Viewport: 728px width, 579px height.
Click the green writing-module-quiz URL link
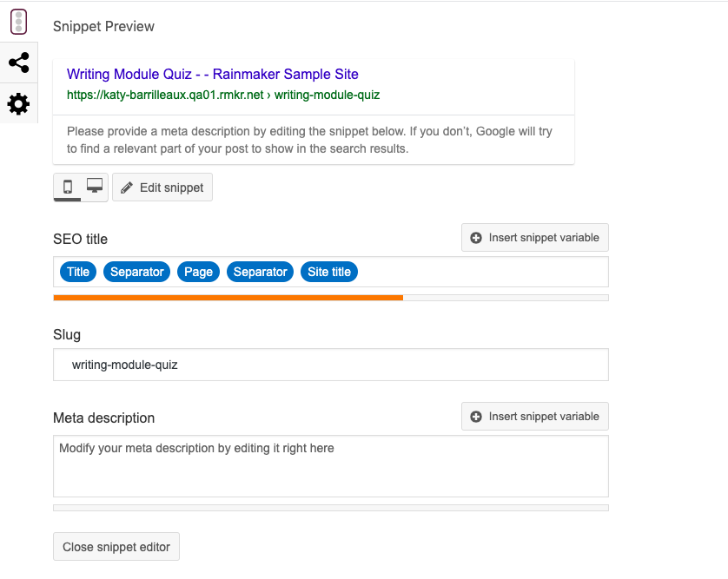point(222,95)
